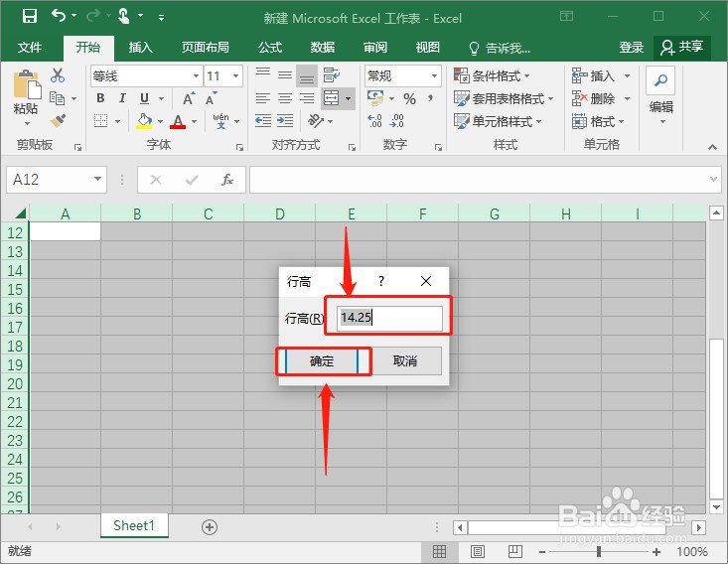Viewport: 728px width, 564px height.
Task: Open number format 常规 dropdown
Action: (x=434, y=75)
